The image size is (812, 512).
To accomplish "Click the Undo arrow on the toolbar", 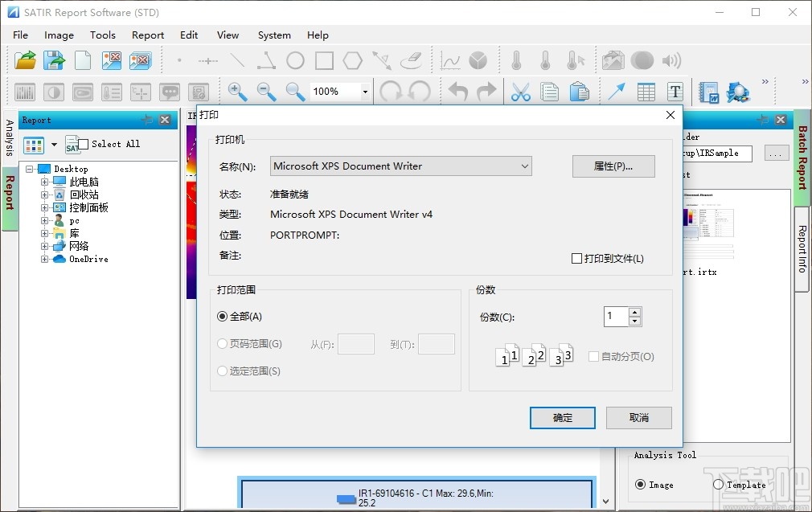I will click(x=457, y=91).
